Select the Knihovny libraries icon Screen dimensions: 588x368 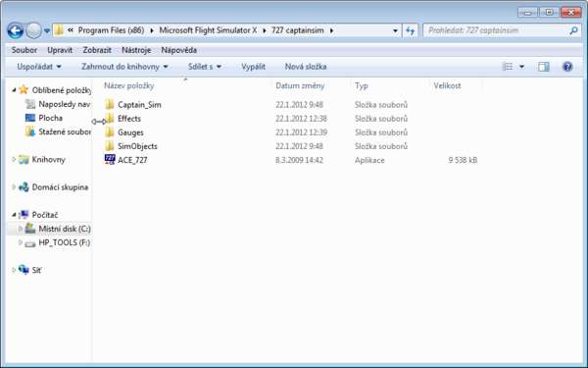24,160
